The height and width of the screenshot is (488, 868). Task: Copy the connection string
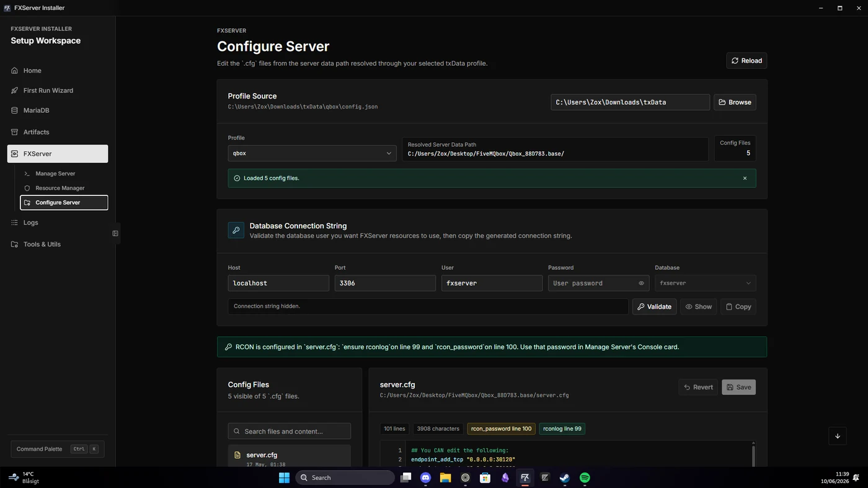[x=738, y=307]
